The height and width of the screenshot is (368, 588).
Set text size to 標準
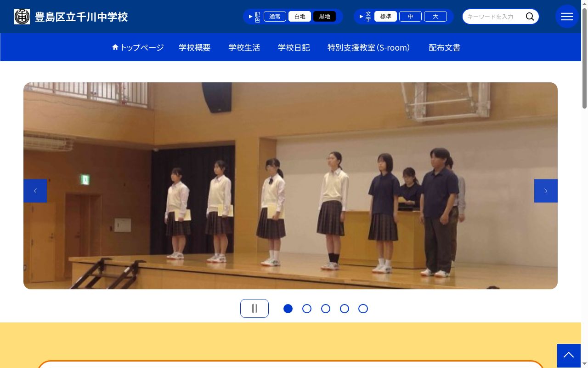pyautogui.click(x=385, y=17)
